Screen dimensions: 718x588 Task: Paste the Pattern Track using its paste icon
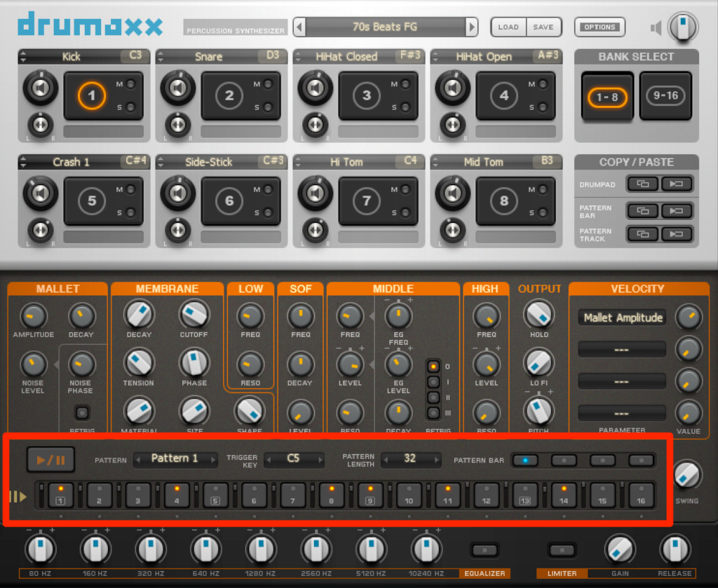pos(677,234)
